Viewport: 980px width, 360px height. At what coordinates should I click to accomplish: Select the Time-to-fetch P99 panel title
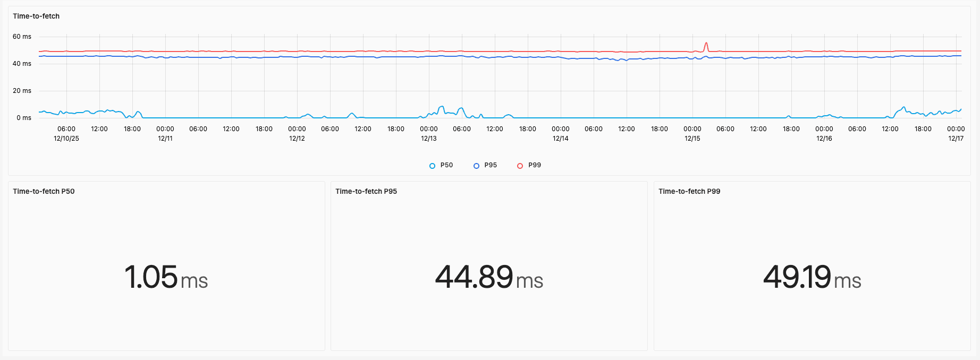coord(689,191)
